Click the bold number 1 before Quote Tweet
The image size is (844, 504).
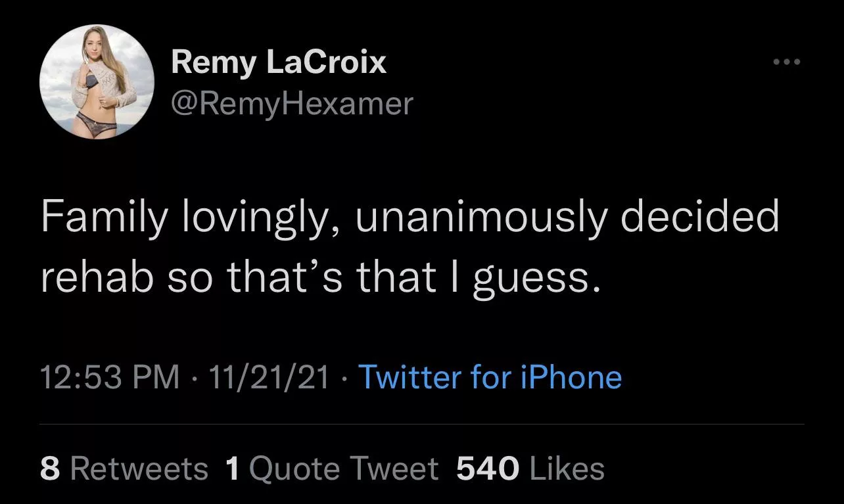[x=232, y=469]
